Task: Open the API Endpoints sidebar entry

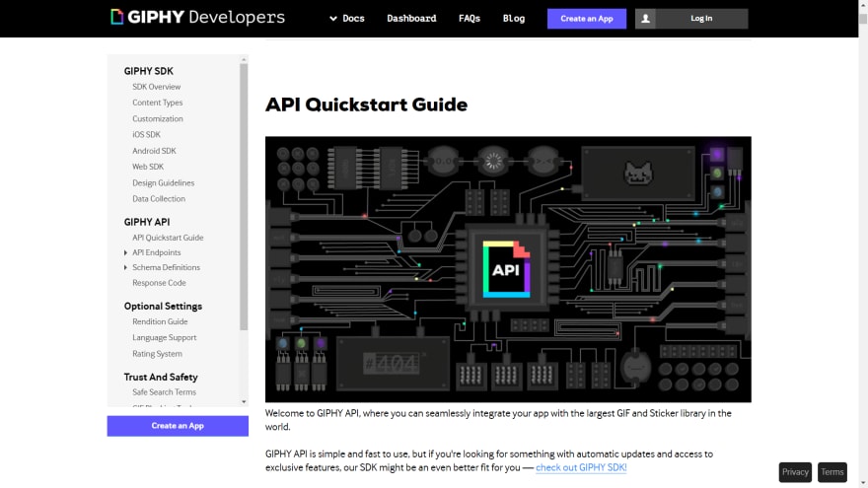Action: [156, 252]
